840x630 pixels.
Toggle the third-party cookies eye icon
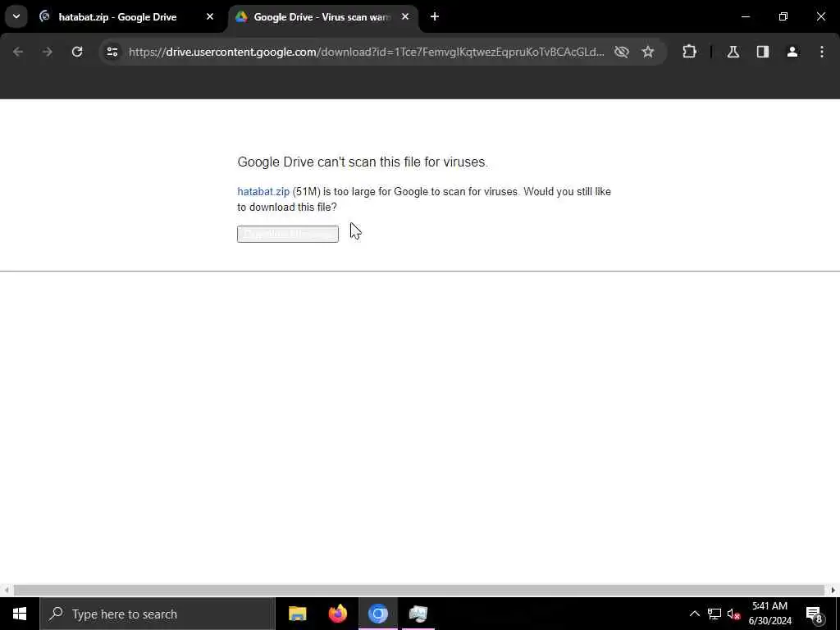tap(622, 52)
